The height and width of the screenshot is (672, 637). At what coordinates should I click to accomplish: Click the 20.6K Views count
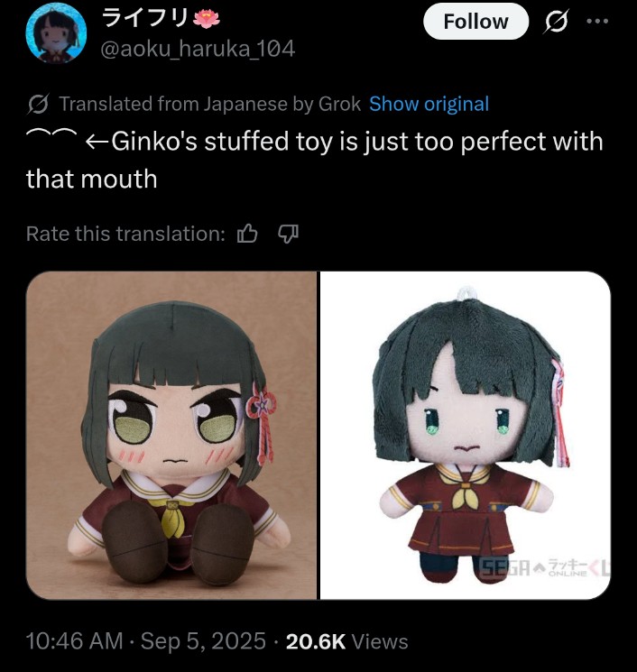(x=346, y=641)
